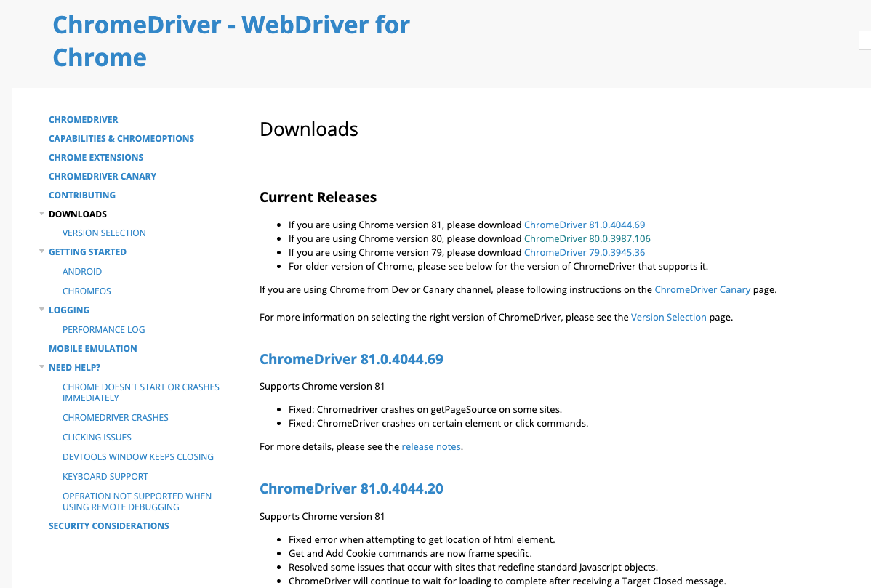Click the Downloads page heading
The image size is (871, 588).
[x=309, y=129]
